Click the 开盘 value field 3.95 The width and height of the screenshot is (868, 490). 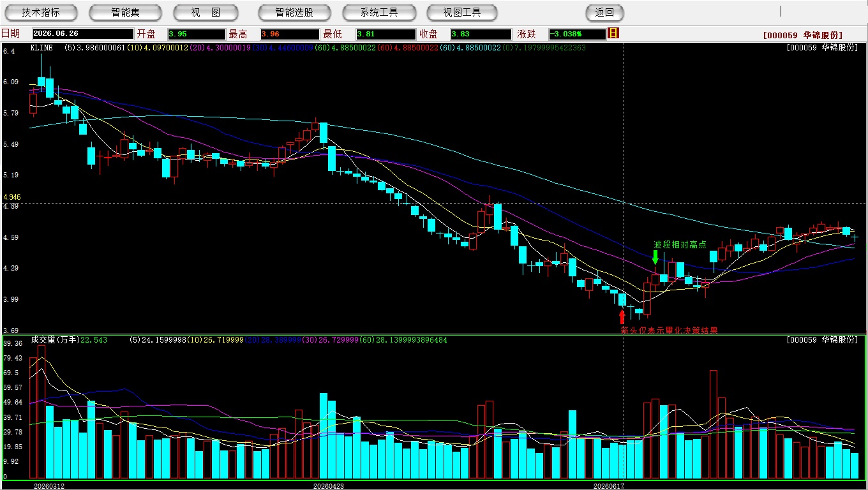tap(197, 34)
